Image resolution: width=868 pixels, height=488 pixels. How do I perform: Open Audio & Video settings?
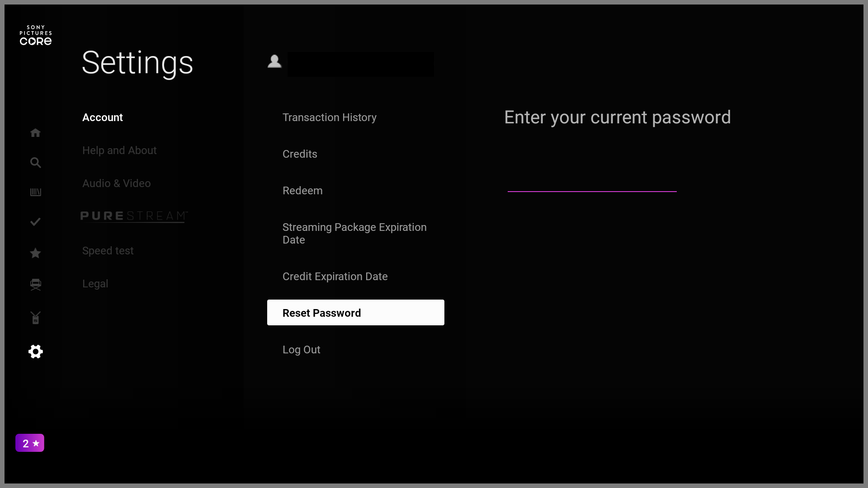point(117,183)
